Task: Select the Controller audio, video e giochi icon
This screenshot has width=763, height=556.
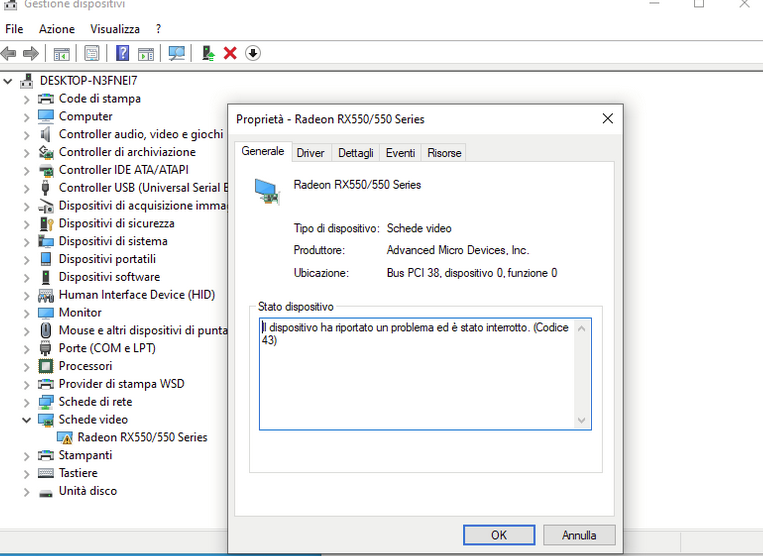Action: [46, 134]
